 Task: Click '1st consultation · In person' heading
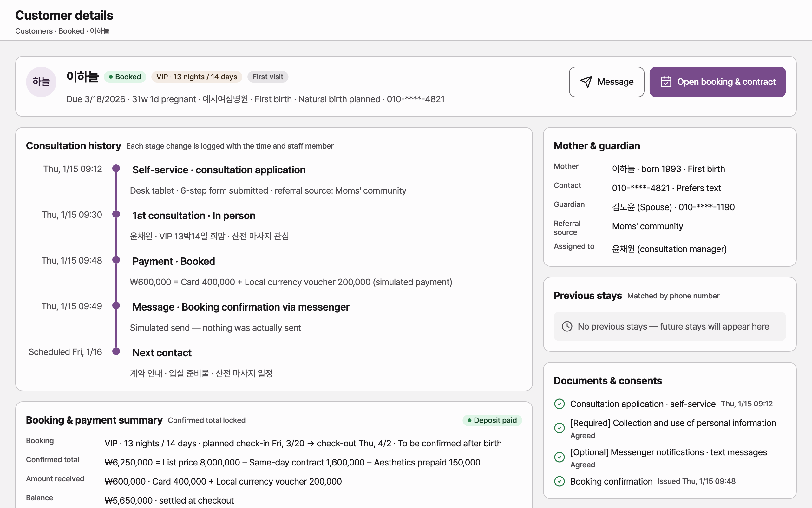point(194,215)
